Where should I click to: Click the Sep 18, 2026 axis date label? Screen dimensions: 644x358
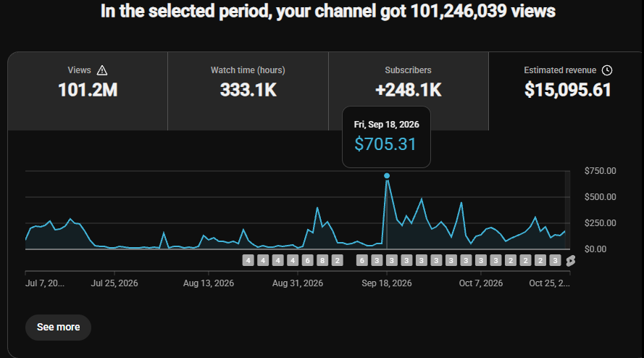click(x=387, y=283)
